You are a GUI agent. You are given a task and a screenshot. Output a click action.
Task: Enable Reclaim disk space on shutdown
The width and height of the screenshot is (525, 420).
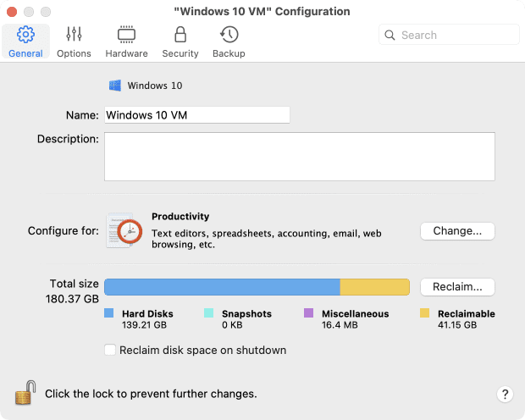pos(109,350)
